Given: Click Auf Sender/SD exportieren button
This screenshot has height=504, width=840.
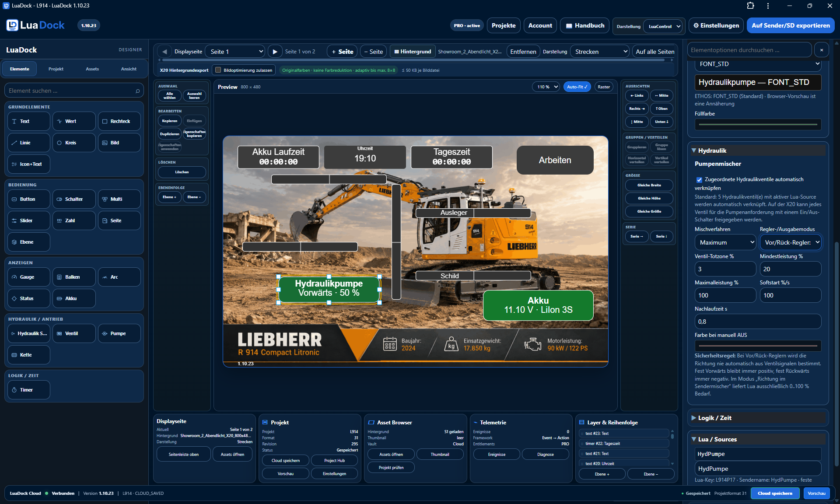Looking at the screenshot, I should (791, 25).
